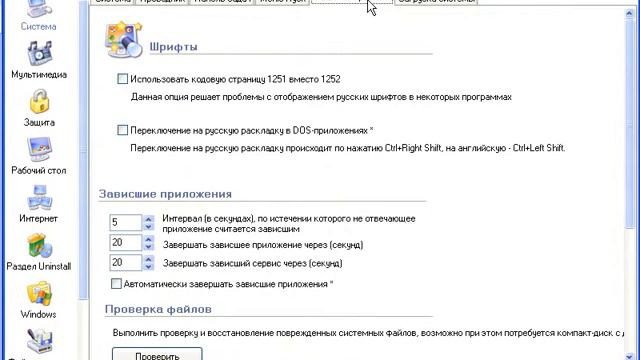This screenshot has width=640, height=360.
Task: Open the Мультимедиа category
Action: coord(39,60)
